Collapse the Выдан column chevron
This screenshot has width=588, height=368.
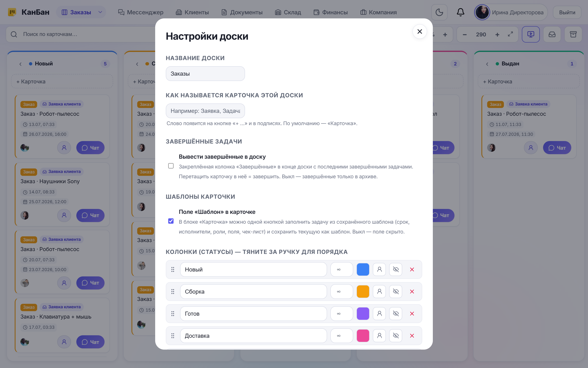tap(487, 64)
